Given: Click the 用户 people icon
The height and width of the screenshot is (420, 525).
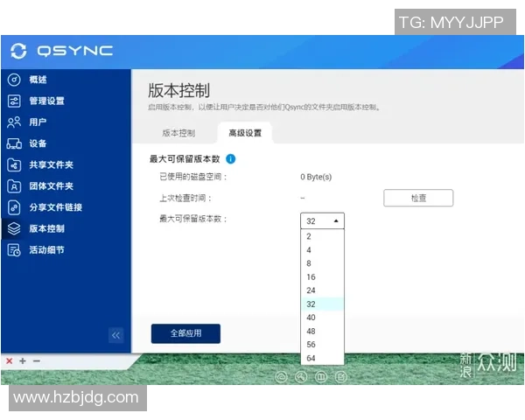Looking at the screenshot, I should (x=14, y=122).
